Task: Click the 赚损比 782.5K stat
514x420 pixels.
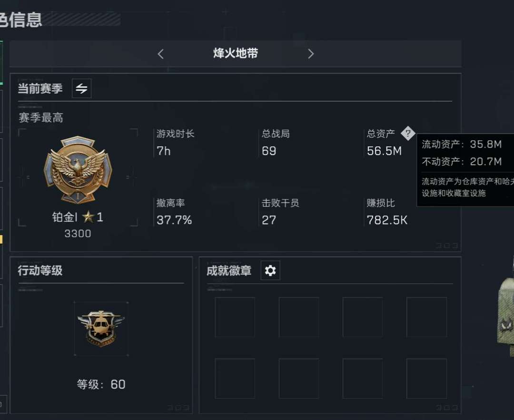Action: (387, 212)
